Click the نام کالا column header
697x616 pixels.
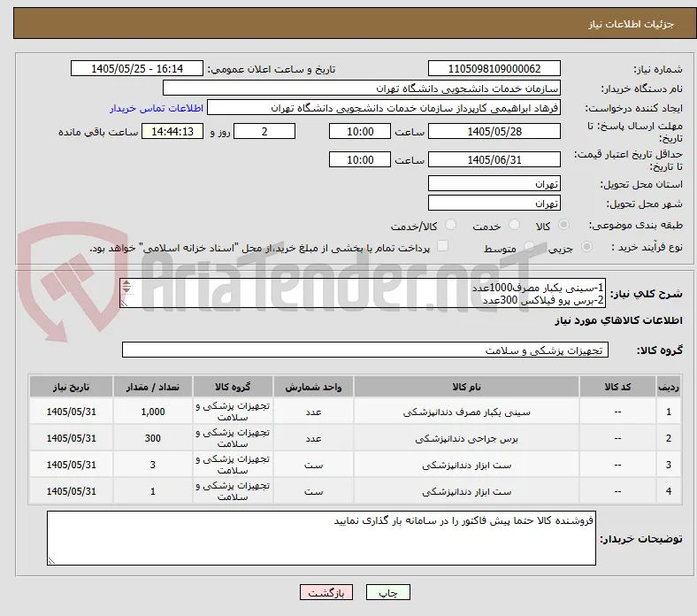pyautogui.click(x=466, y=387)
